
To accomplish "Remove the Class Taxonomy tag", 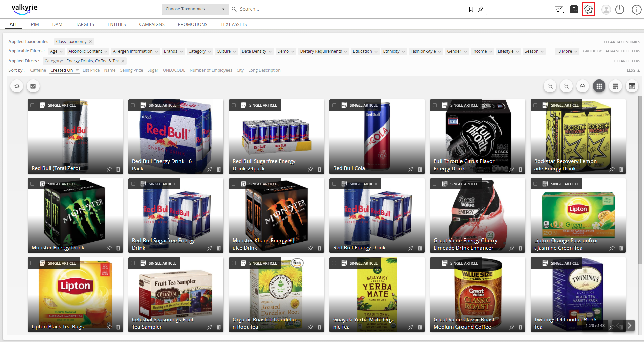I will click(90, 42).
